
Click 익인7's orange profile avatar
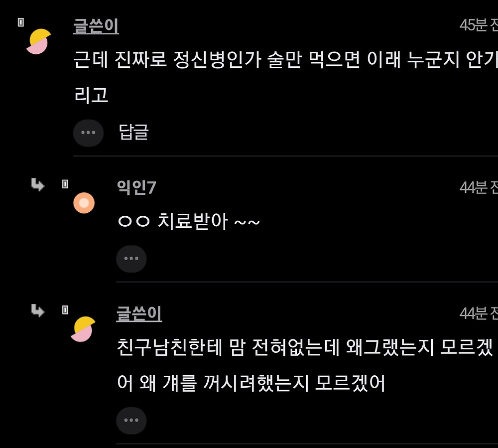pyautogui.click(x=84, y=203)
